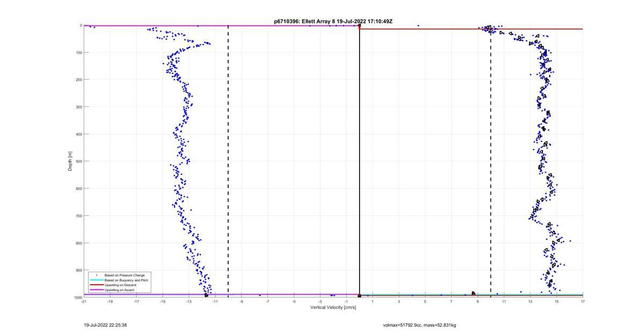
Task: Click depth axis tick label '300'
Action: 78,107
